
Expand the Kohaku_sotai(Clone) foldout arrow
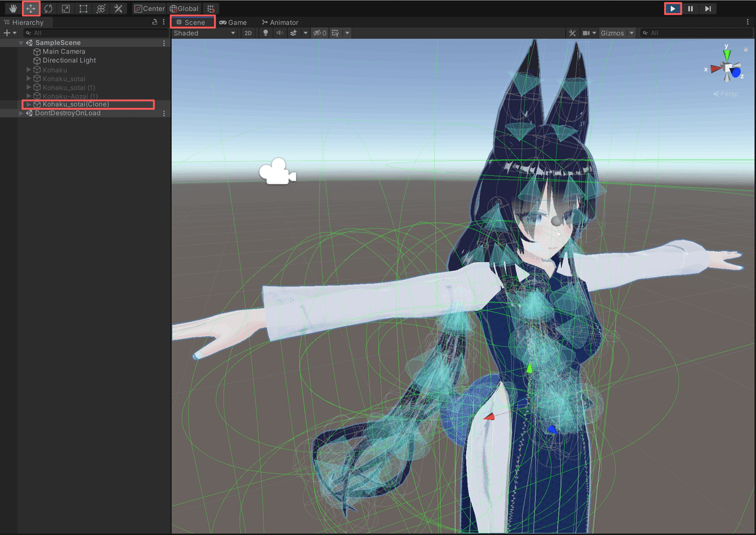click(x=29, y=104)
